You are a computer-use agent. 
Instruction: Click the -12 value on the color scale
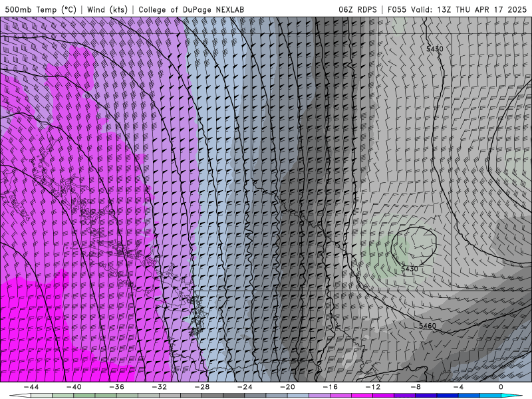pos(373,387)
